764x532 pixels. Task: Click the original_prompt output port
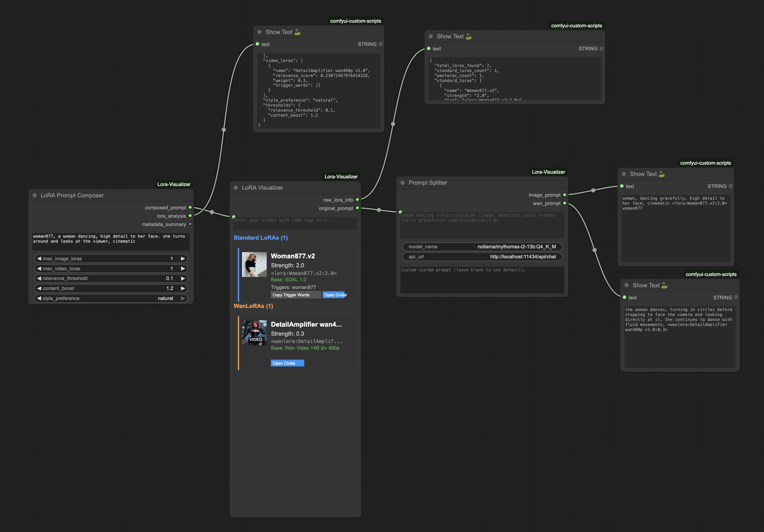click(357, 208)
